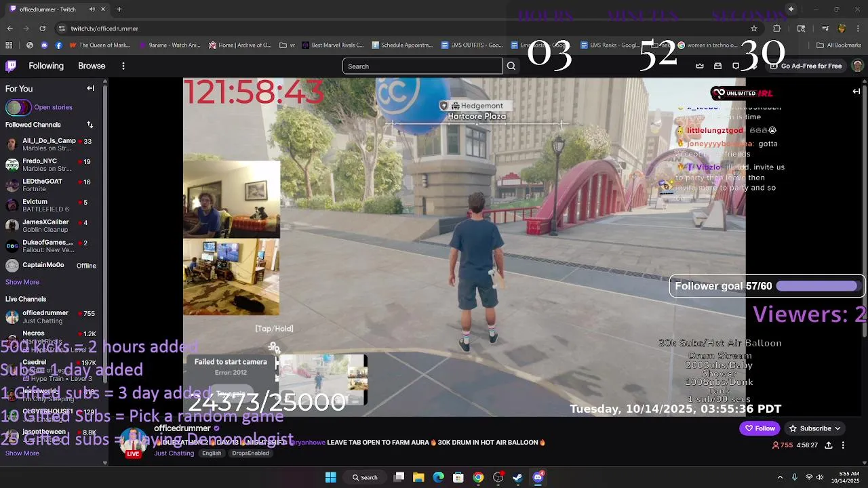Screen dimensions: 868x488
Task: Open the Chrome apps grid shortcut
Action: pyautogui.click(x=9, y=45)
